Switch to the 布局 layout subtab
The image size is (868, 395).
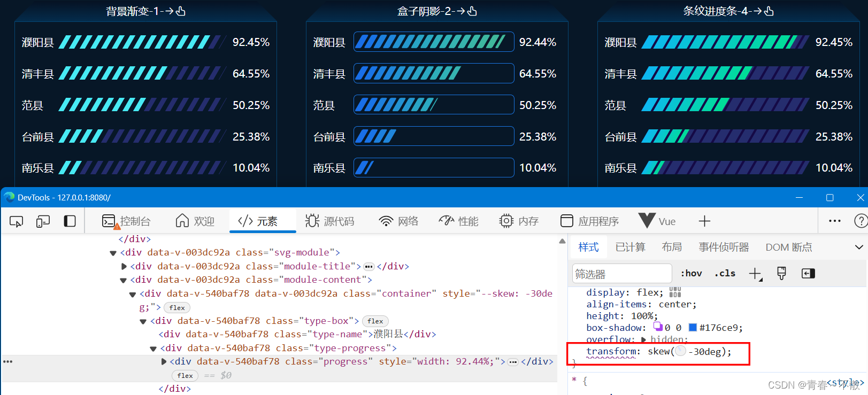[x=672, y=247]
